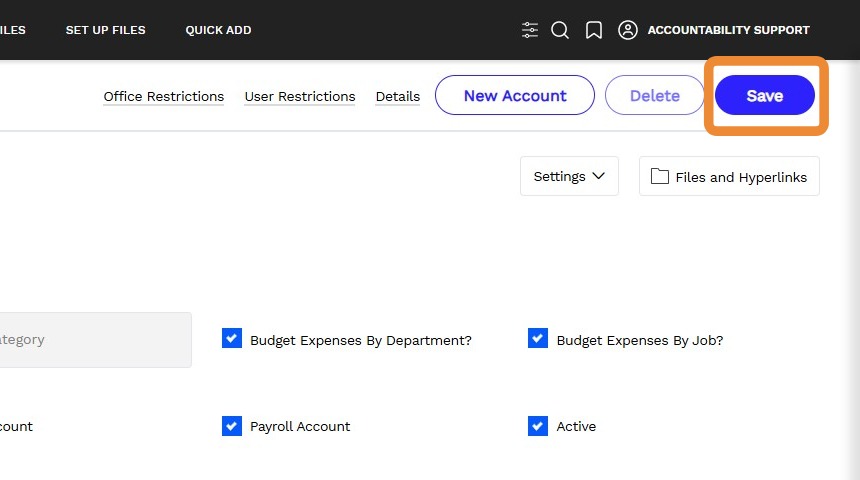Viewport: 860px width, 480px height.
Task: Create a New Account
Action: (x=514, y=96)
